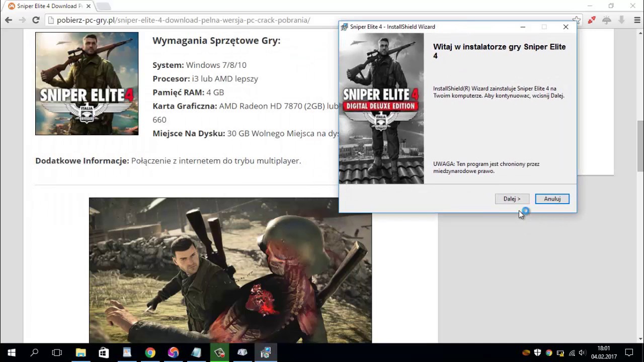Open the notepad-like app on taskbar
Viewport: 644px width, 362px height.
[196, 352]
